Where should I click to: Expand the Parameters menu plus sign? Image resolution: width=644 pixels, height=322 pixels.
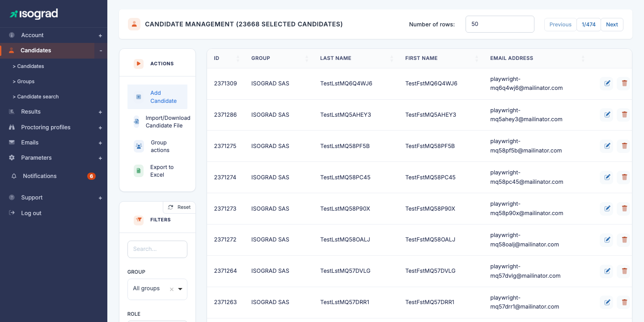100,158
